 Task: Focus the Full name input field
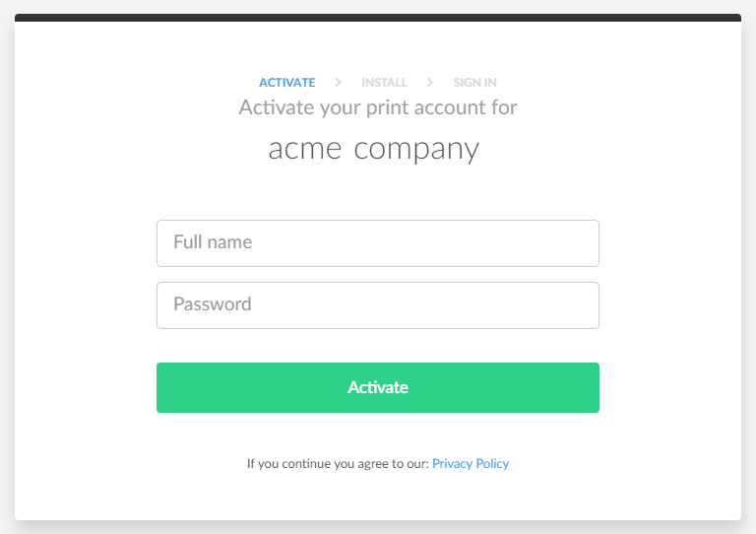coord(378,242)
